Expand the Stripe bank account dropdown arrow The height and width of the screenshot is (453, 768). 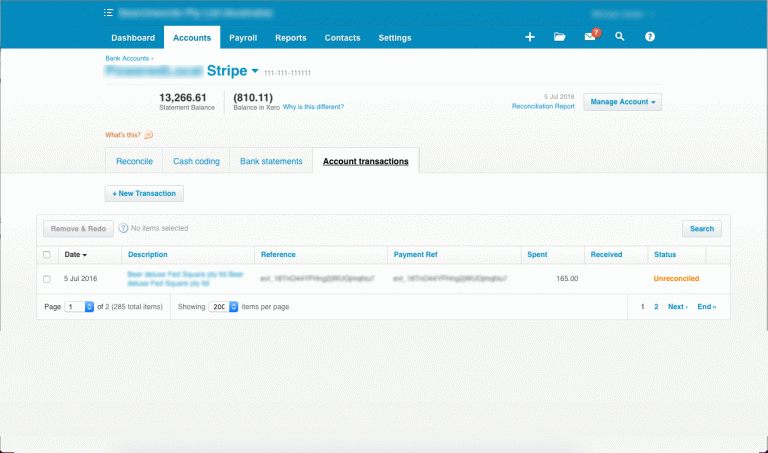click(255, 71)
